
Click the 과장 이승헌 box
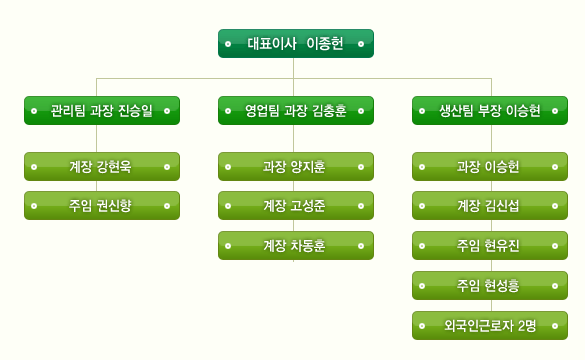pos(490,166)
